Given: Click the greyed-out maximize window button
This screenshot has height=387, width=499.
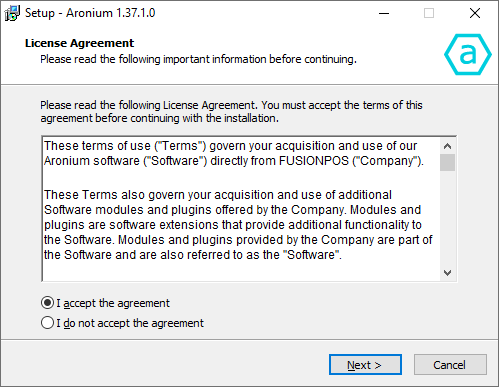Looking at the screenshot, I should (429, 13).
